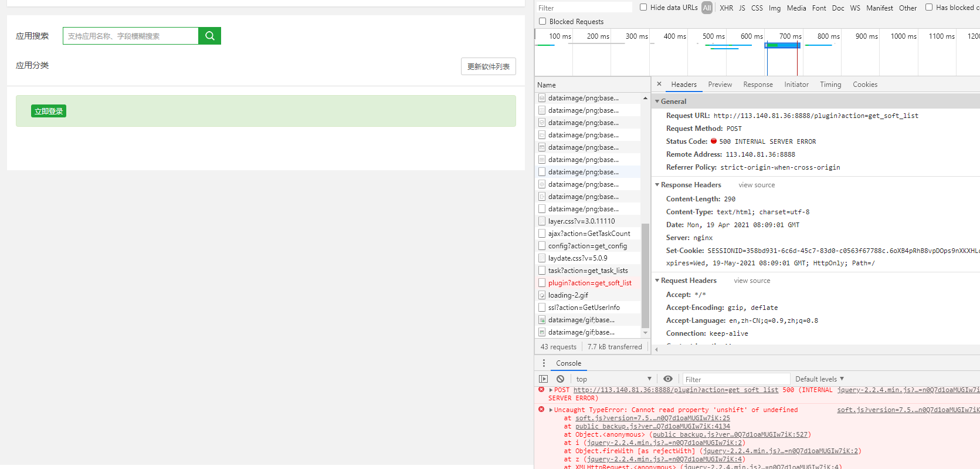Select ajax?action=GetTaskCount request

coord(589,234)
